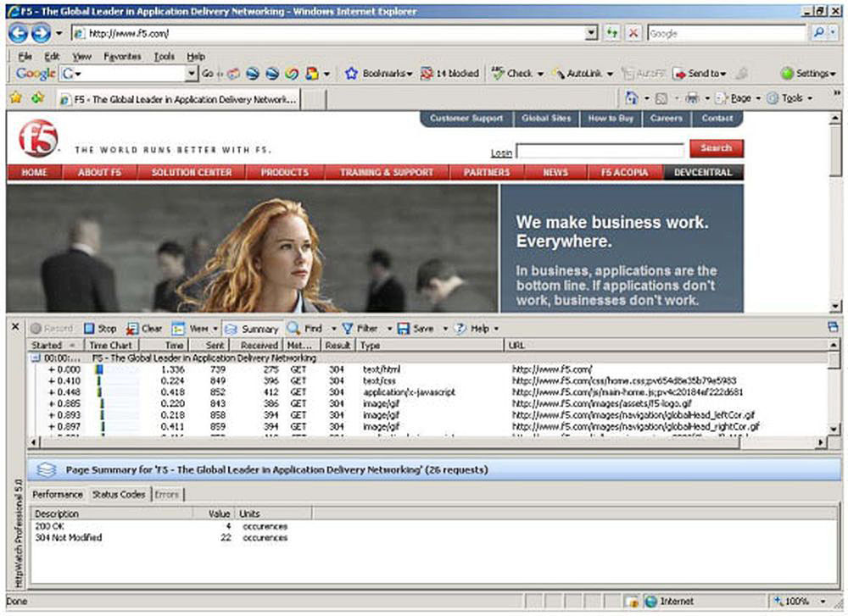Open the address bar URL dropdown
This screenshot has width=848, height=616.
tap(592, 33)
